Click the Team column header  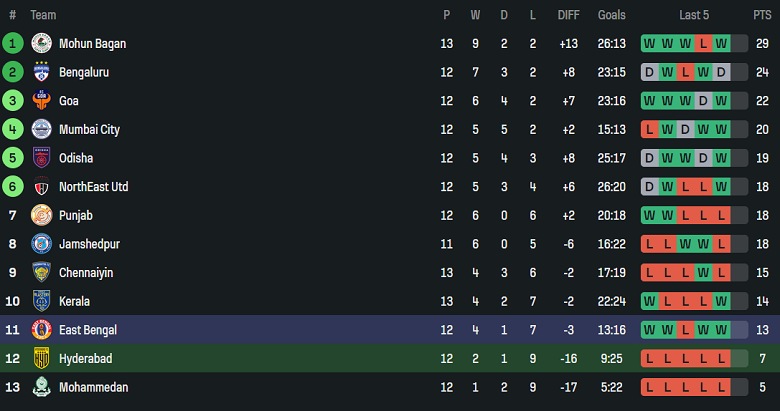click(43, 15)
